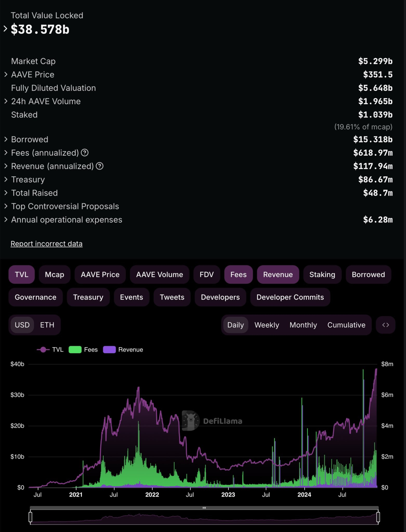Click the center grip of range bar
Viewport: 406px width, 532px height.
(x=204, y=508)
